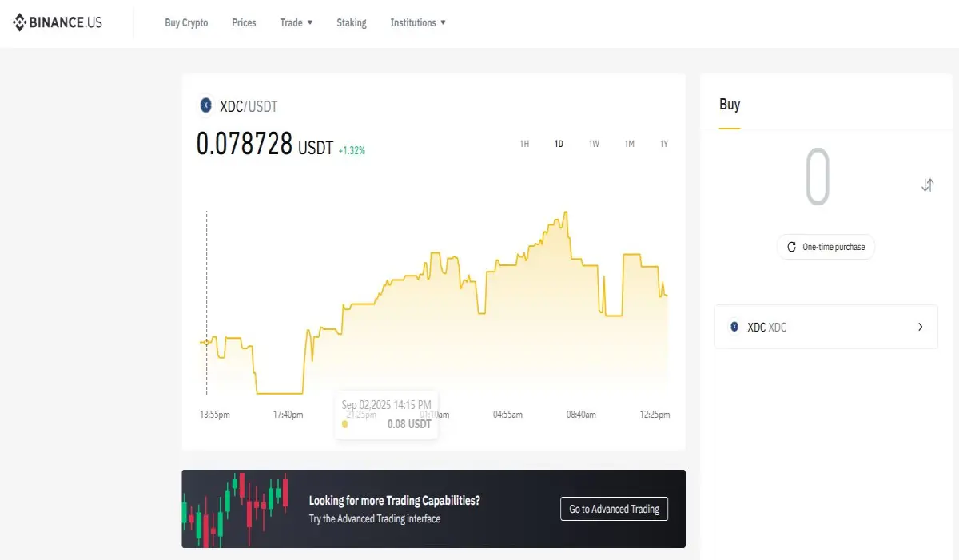
Task: Click 'Looking for more Trading Capabilities?' heading
Action: (x=395, y=501)
